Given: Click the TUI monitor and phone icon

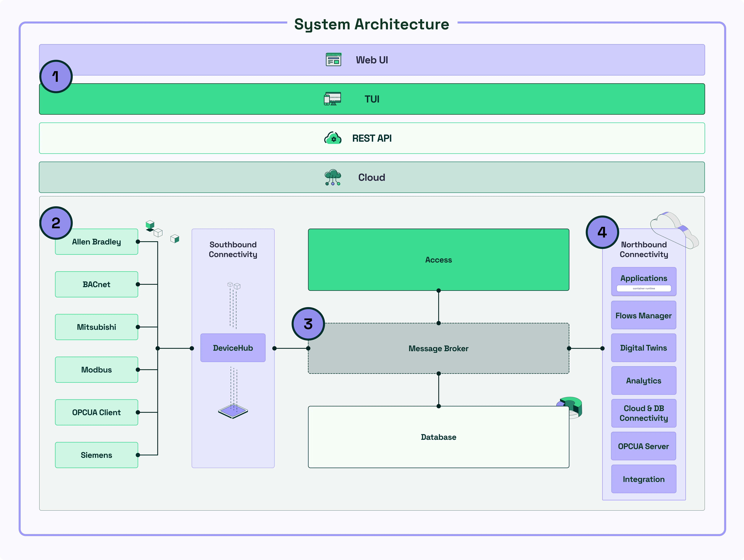Looking at the screenshot, I should coord(332,99).
